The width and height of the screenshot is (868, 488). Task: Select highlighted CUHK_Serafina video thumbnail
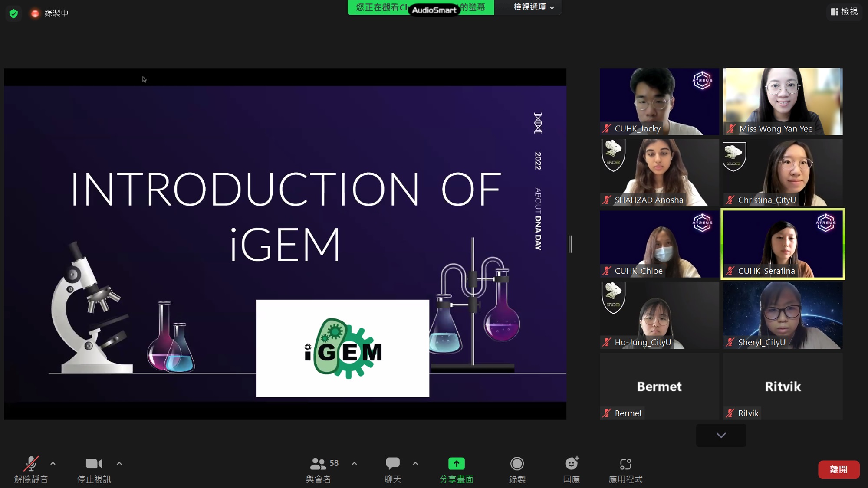pyautogui.click(x=783, y=244)
